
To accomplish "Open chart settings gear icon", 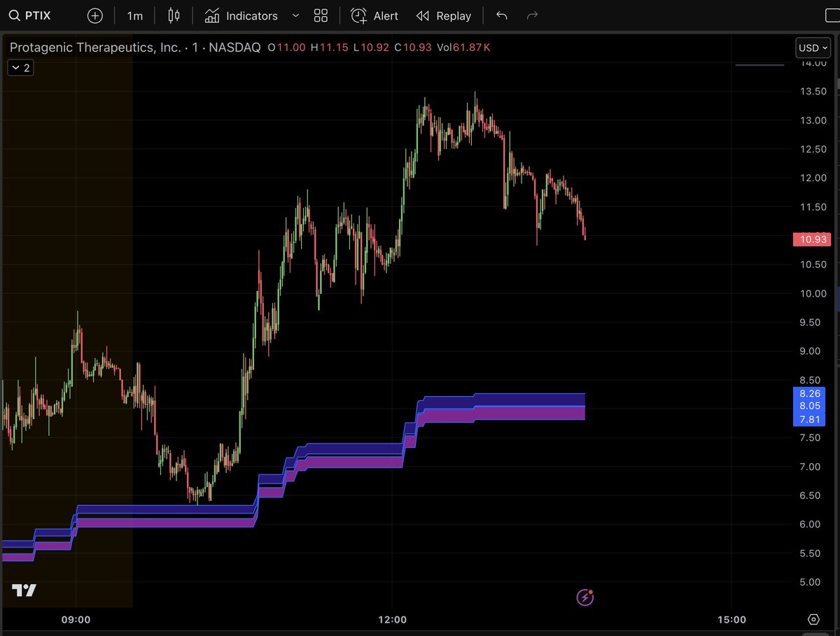I will pyautogui.click(x=813, y=619).
